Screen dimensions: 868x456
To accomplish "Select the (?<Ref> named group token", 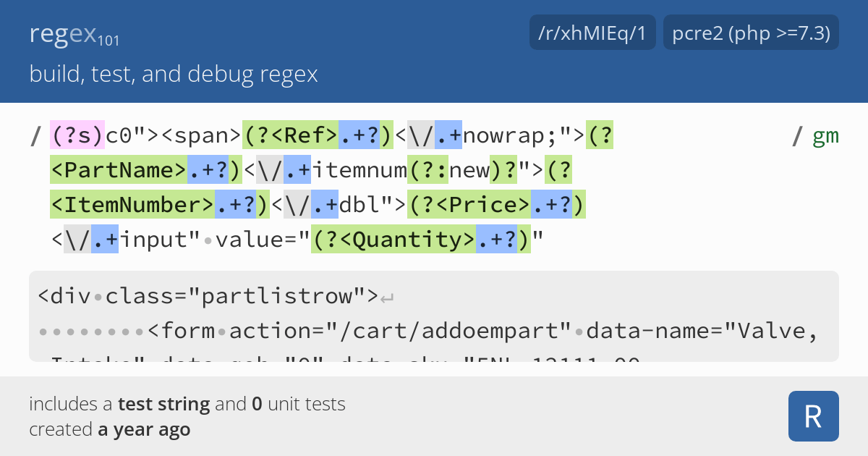I will click(291, 135).
